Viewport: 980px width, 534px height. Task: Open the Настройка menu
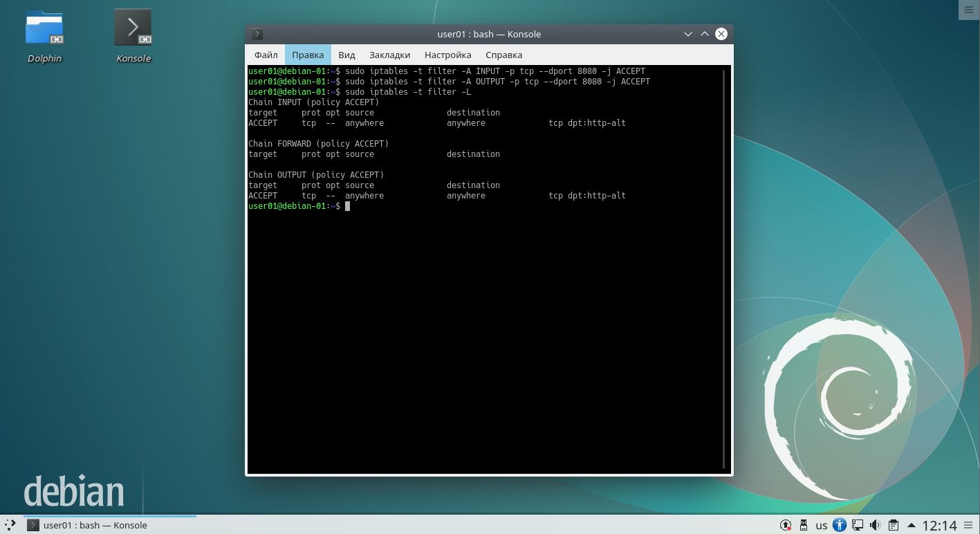pyautogui.click(x=447, y=55)
